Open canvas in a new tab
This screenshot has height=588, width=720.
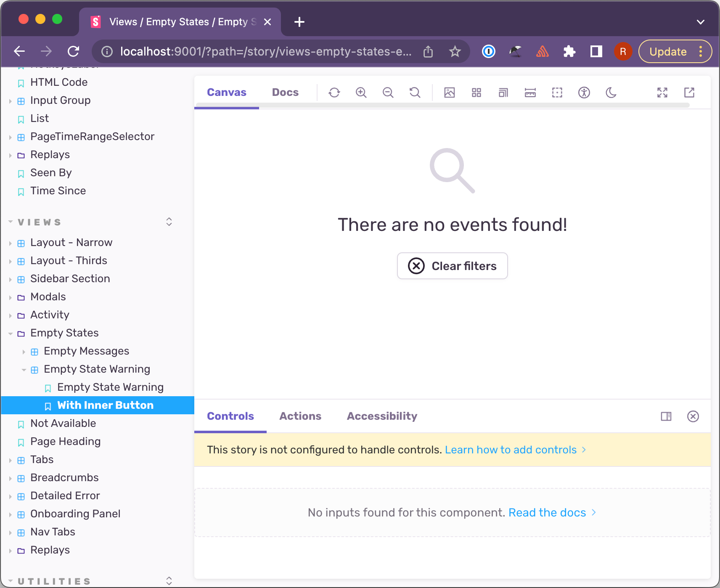(689, 93)
